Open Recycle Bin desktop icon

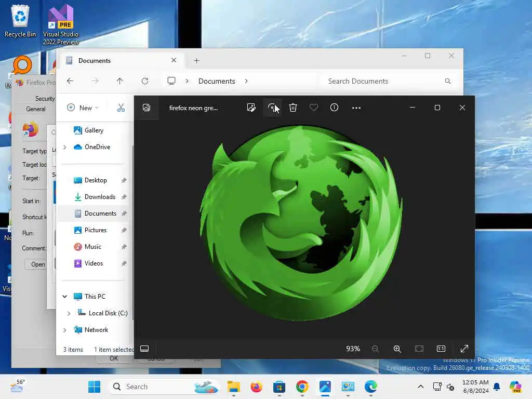20,21
